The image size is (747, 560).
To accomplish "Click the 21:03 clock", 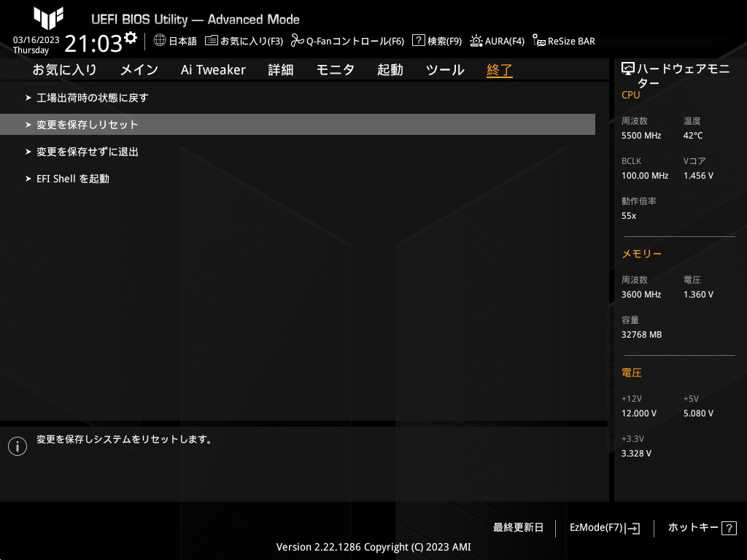I will point(93,43).
